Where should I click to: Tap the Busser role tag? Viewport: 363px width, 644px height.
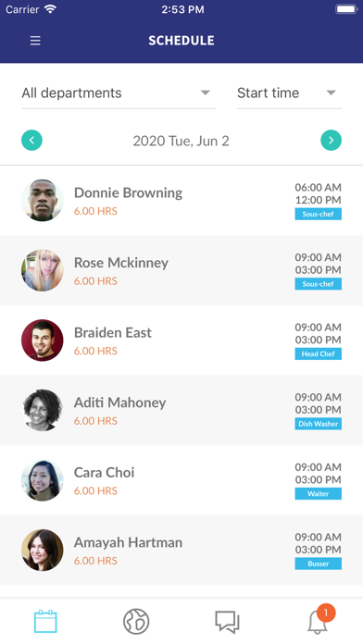click(319, 563)
